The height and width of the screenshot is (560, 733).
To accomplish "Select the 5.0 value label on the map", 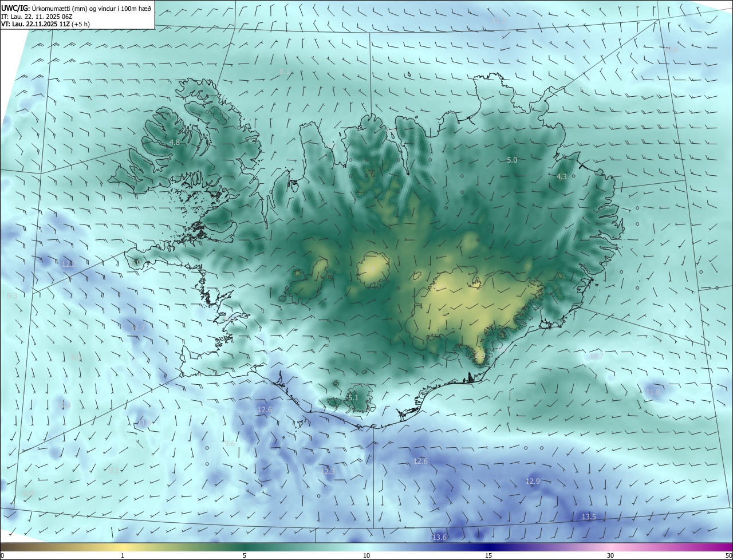I will tap(512, 160).
